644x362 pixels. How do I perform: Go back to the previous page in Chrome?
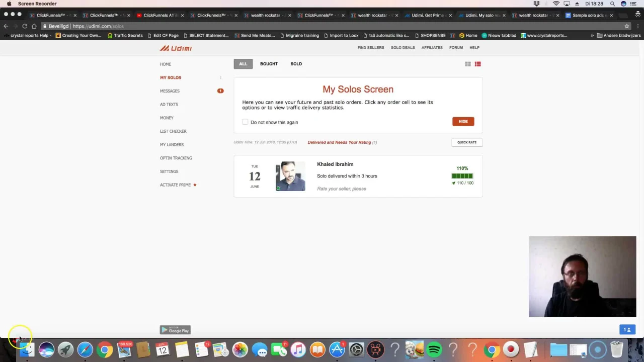[6, 26]
